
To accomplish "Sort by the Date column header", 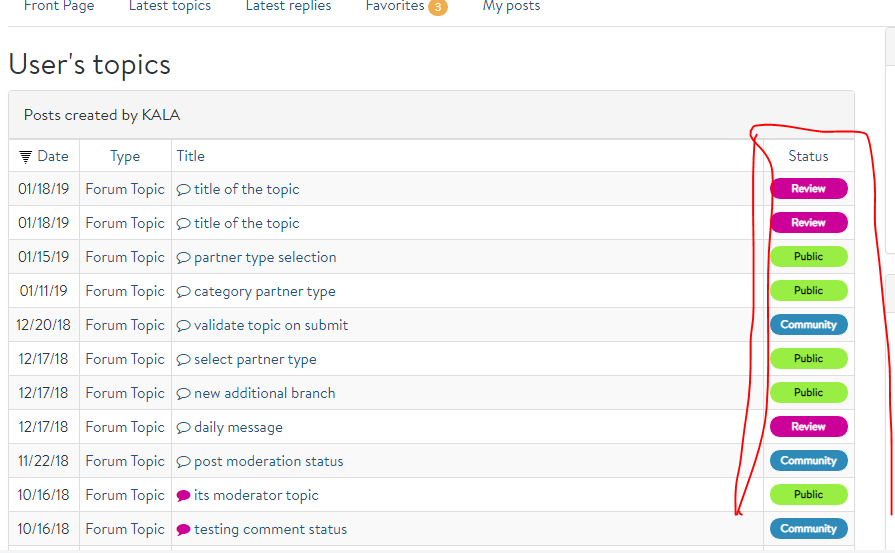I will 53,156.
